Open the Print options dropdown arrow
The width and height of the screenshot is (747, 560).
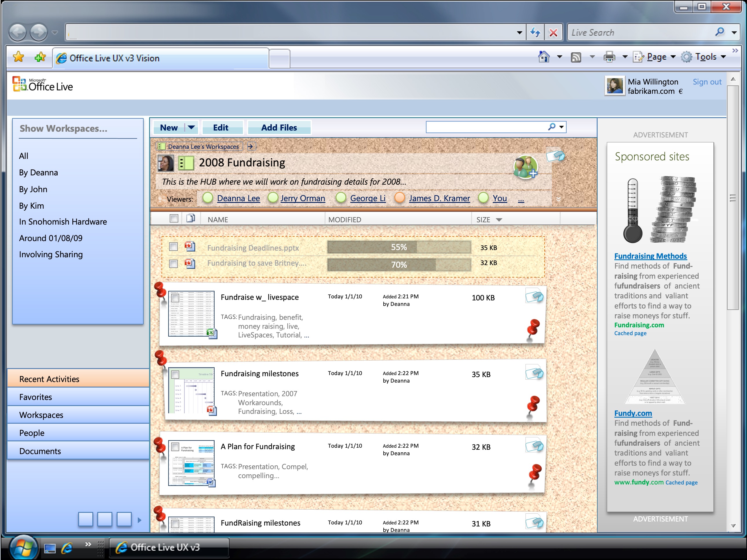coord(625,57)
